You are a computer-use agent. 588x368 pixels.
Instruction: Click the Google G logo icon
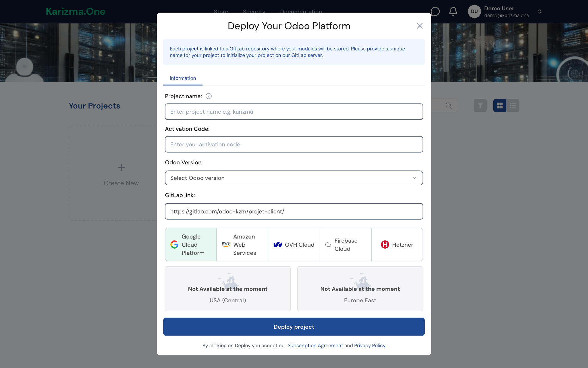pyautogui.click(x=174, y=245)
